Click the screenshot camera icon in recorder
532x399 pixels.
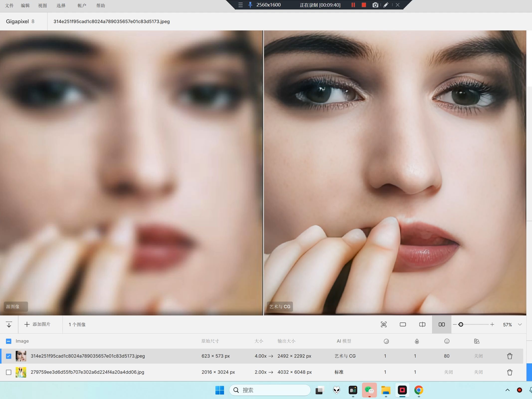click(375, 5)
